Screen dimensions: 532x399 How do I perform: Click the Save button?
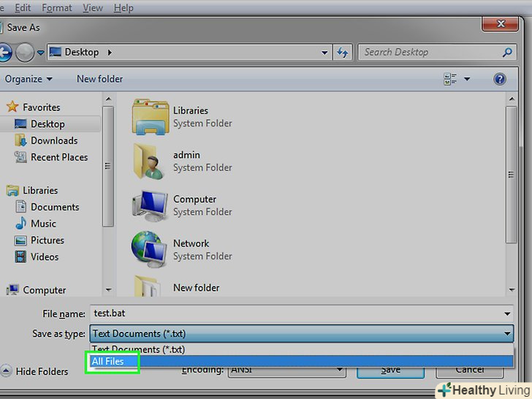coord(390,370)
